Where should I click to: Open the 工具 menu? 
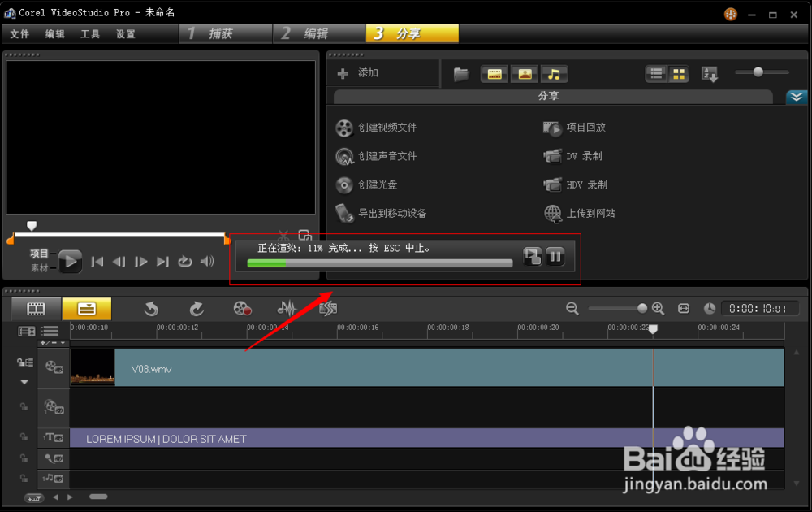point(90,34)
